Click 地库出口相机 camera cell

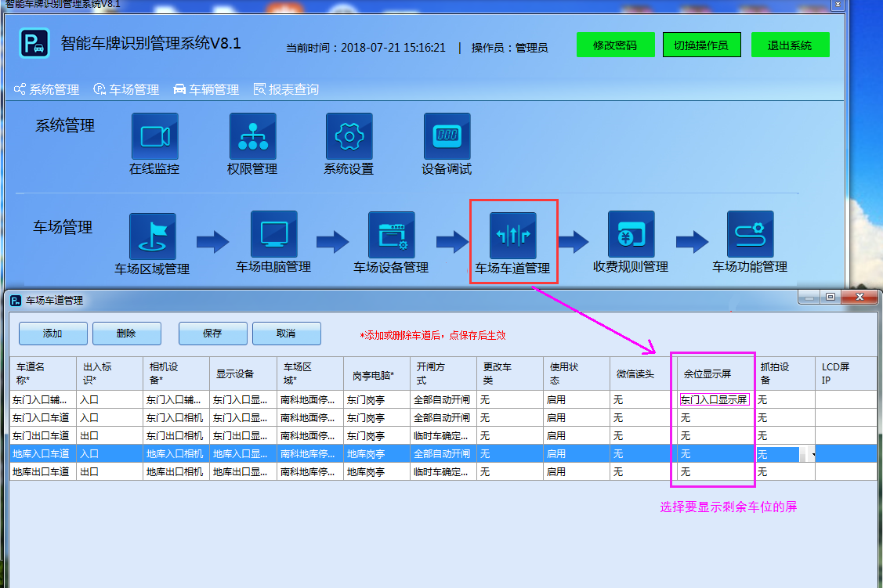(176, 472)
